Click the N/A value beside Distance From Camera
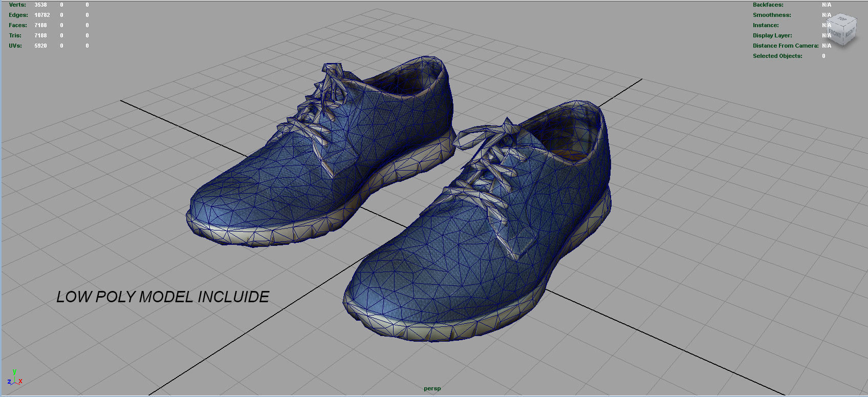 tap(827, 46)
